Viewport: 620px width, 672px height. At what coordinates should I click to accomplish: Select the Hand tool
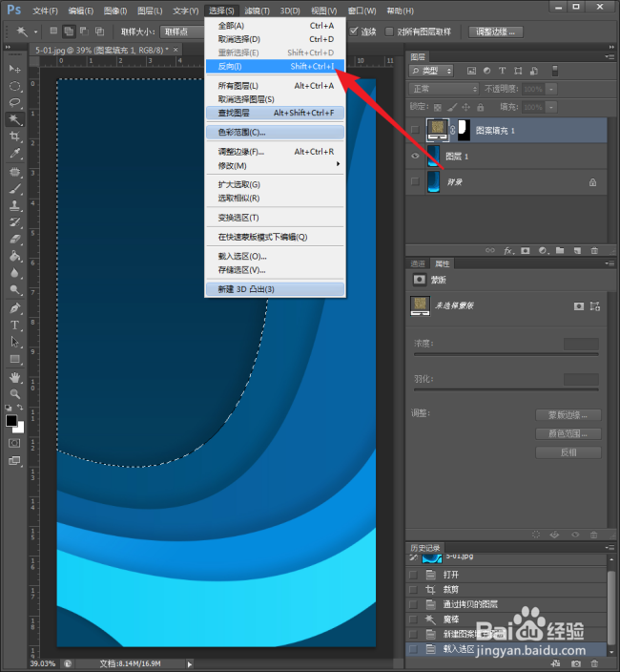point(14,378)
